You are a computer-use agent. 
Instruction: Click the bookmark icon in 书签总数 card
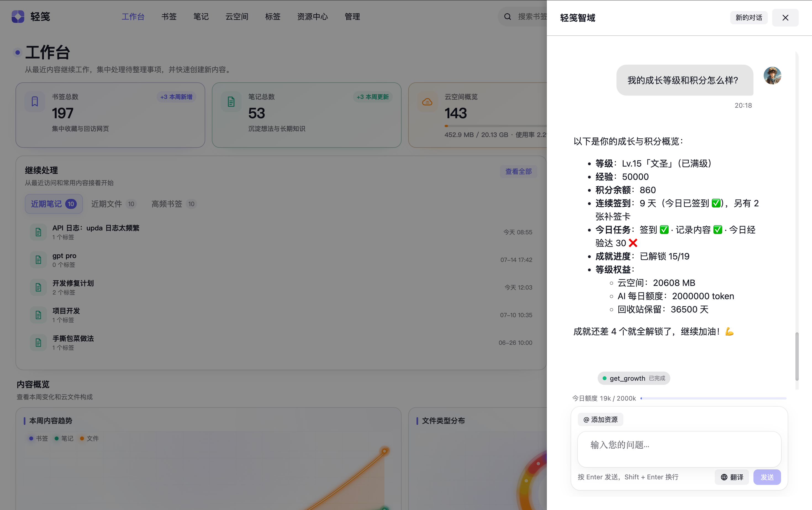tap(35, 101)
